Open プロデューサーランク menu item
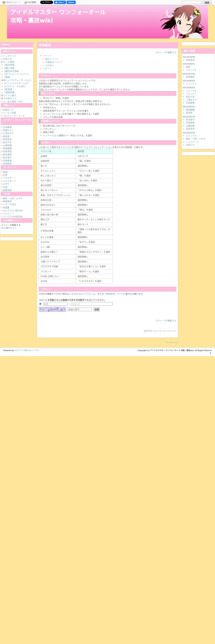 point(14,116)
